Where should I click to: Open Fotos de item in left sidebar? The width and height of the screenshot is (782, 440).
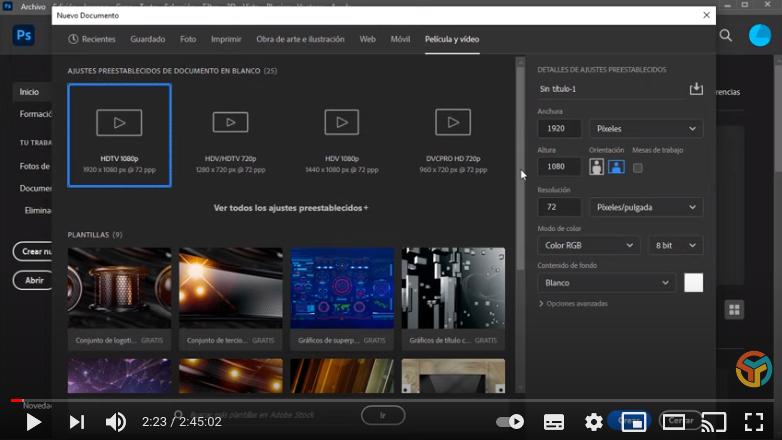click(35, 166)
